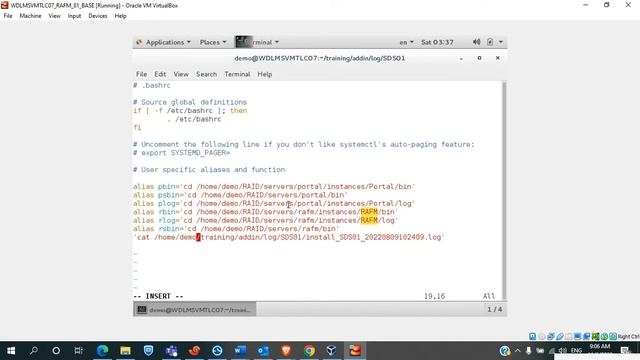This screenshot has width=640, height=360.
Task: Open Google Chrome from the taskbar
Action: pos(309,351)
